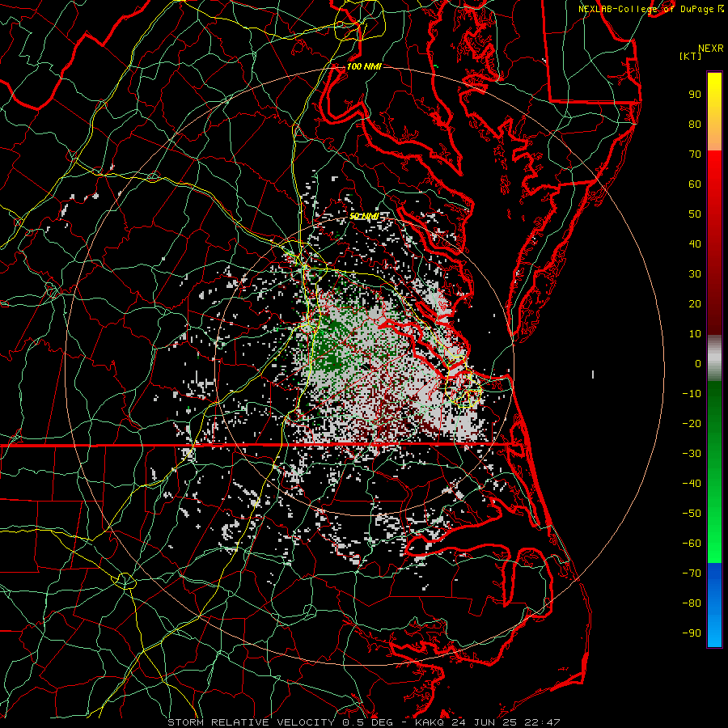Click the positive 50 scale value
The height and width of the screenshot is (728, 728).
695,214
